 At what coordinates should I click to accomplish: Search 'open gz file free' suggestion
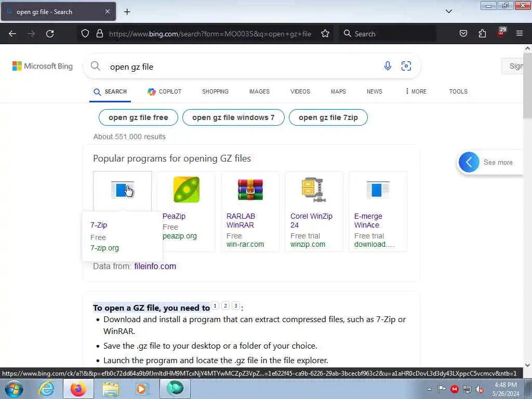[x=138, y=117]
